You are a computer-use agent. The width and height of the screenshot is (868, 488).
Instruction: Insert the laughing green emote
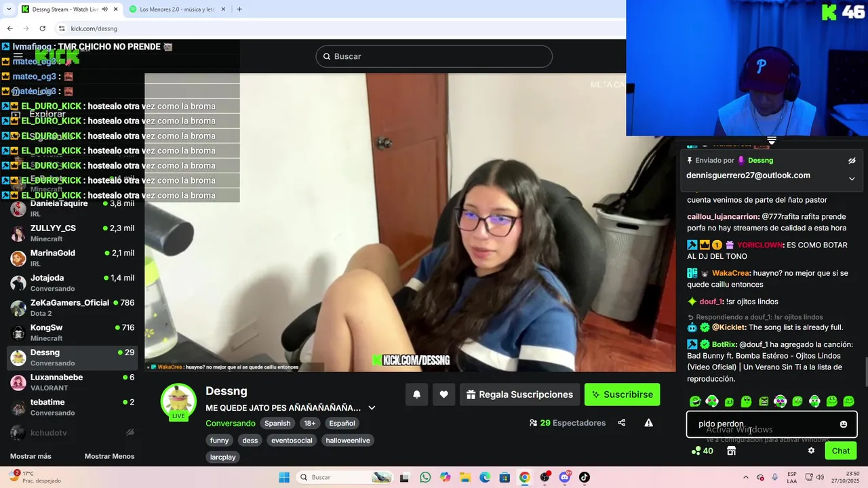[695, 401]
